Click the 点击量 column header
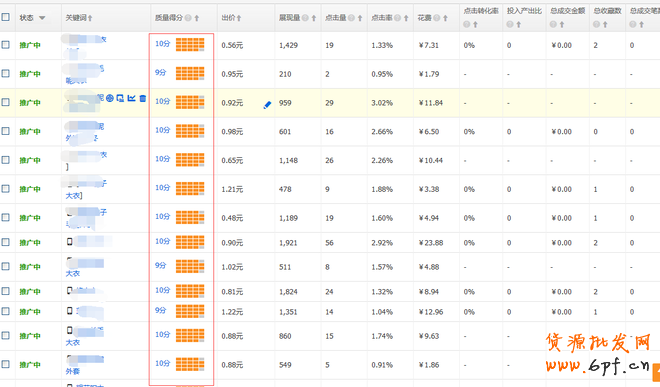660x387 pixels. tap(335, 18)
